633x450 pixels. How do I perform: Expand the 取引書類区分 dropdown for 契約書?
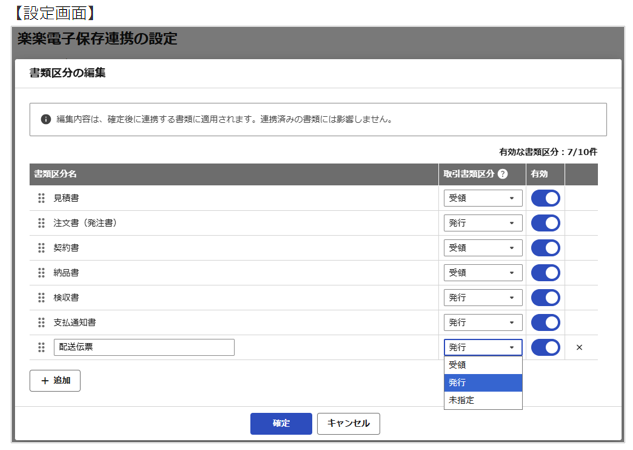(483, 248)
